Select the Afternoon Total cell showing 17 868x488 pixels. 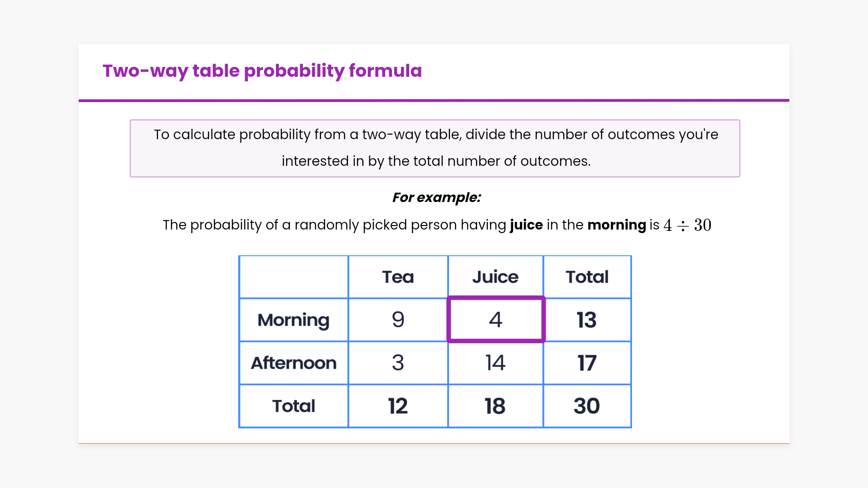point(587,363)
